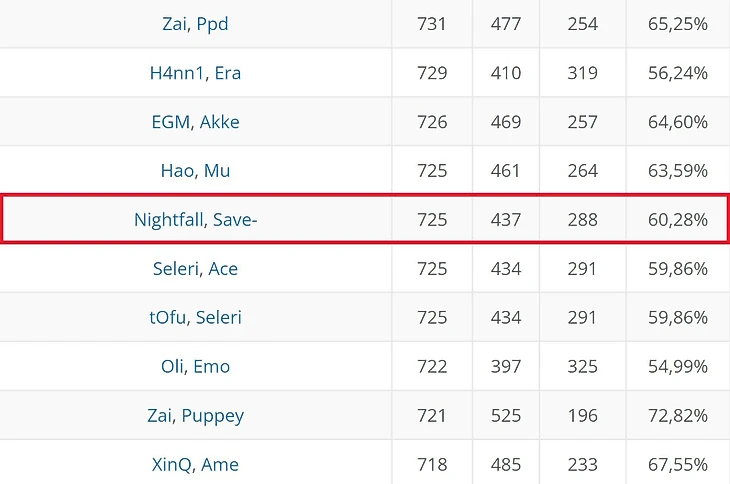
Task: Click the 72,82% win rate value
Action: (x=678, y=416)
